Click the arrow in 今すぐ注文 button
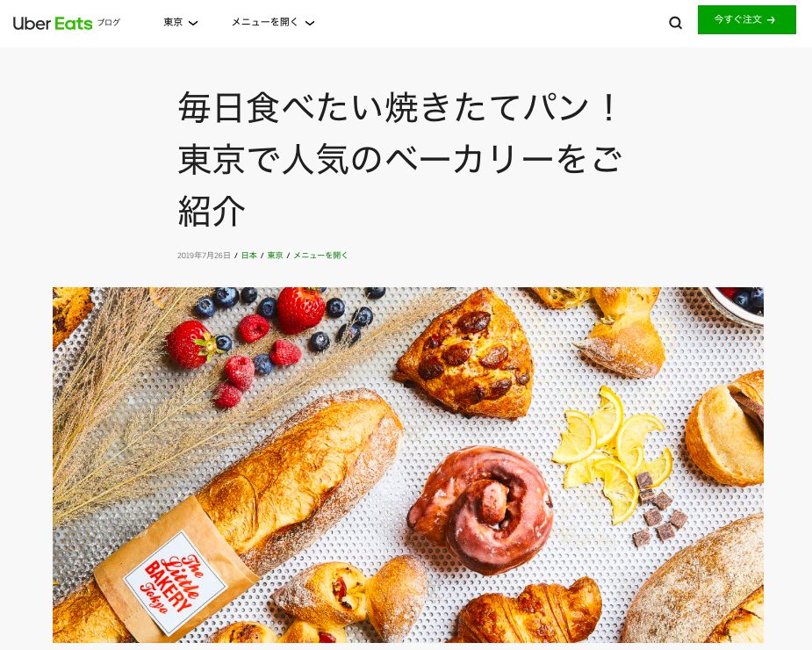 (x=771, y=20)
